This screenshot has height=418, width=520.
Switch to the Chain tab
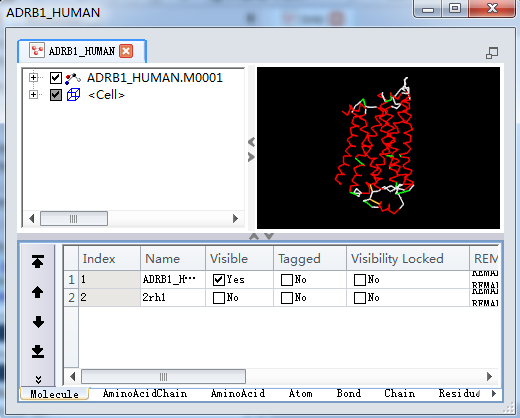tap(400, 394)
